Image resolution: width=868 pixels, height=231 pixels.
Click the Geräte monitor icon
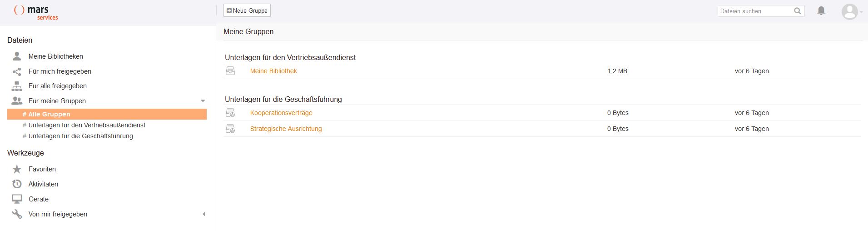click(x=17, y=199)
